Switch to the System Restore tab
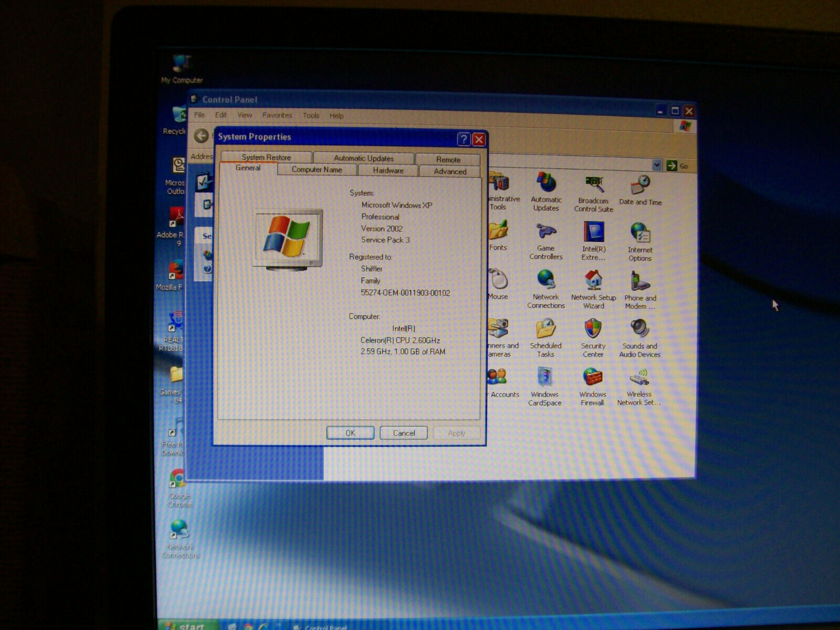The height and width of the screenshot is (630, 840). (266, 157)
